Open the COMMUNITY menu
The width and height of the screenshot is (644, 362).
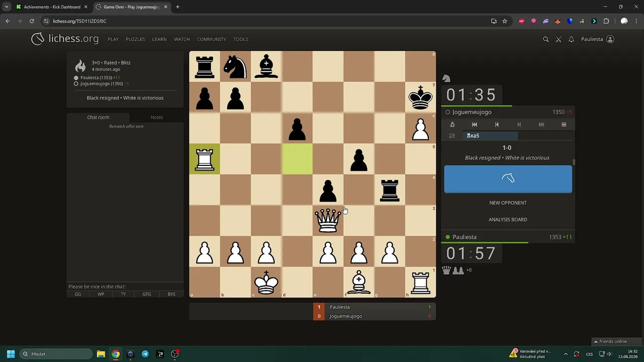click(x=211, y=39)
